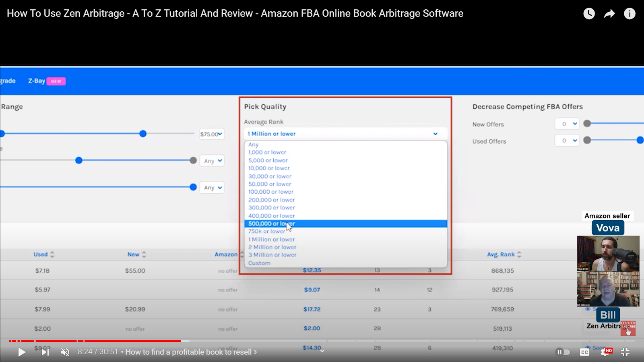Click the $2.00 blue price link
This screenshot has width=644, height=362.
coord(312,328)
